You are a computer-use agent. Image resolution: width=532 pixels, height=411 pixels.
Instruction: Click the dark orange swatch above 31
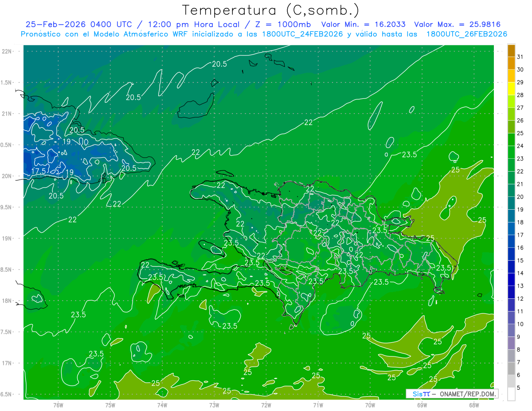[x=511, y=51]
